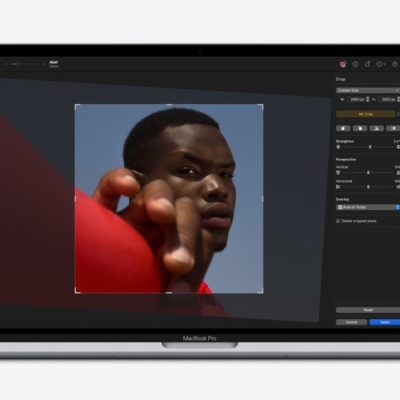400x400 pixels.
Task: Open the Custom Size crop preset dropdown
Action: 368,90
